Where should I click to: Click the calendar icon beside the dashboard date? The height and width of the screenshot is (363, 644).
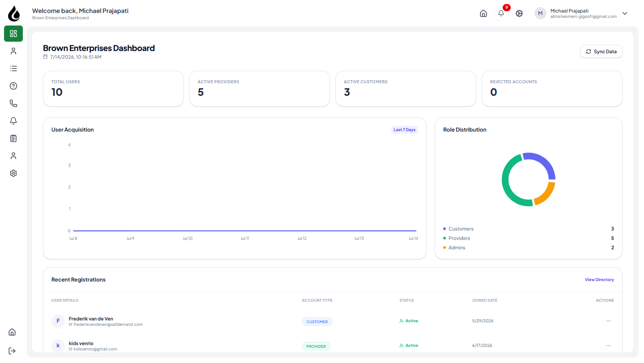tap(45, 57)
